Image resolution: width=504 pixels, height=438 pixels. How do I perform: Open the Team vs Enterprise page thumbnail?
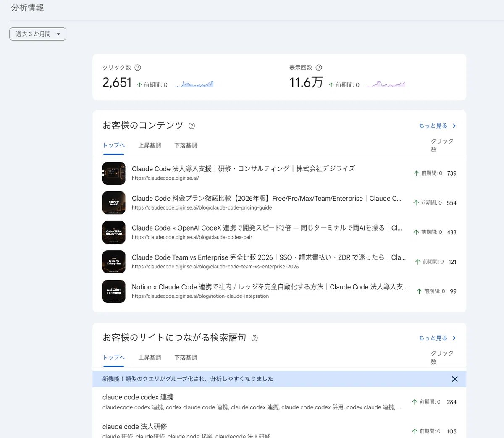point(114,262)
